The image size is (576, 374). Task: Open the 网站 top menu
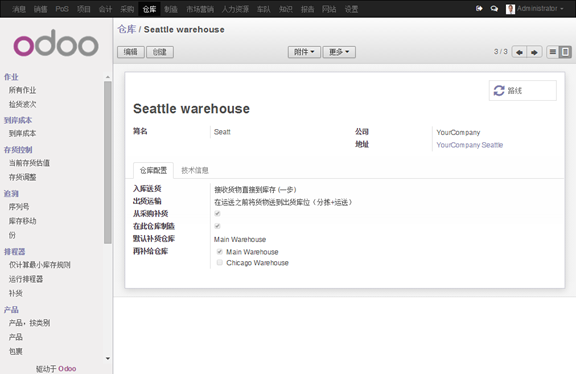click(329, 9)
